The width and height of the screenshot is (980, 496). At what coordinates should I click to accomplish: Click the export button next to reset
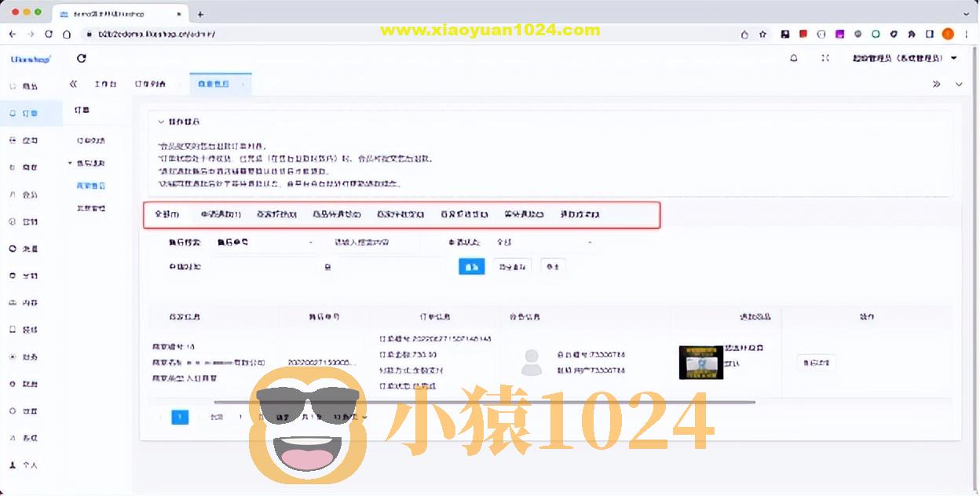(x=554, y=267)
